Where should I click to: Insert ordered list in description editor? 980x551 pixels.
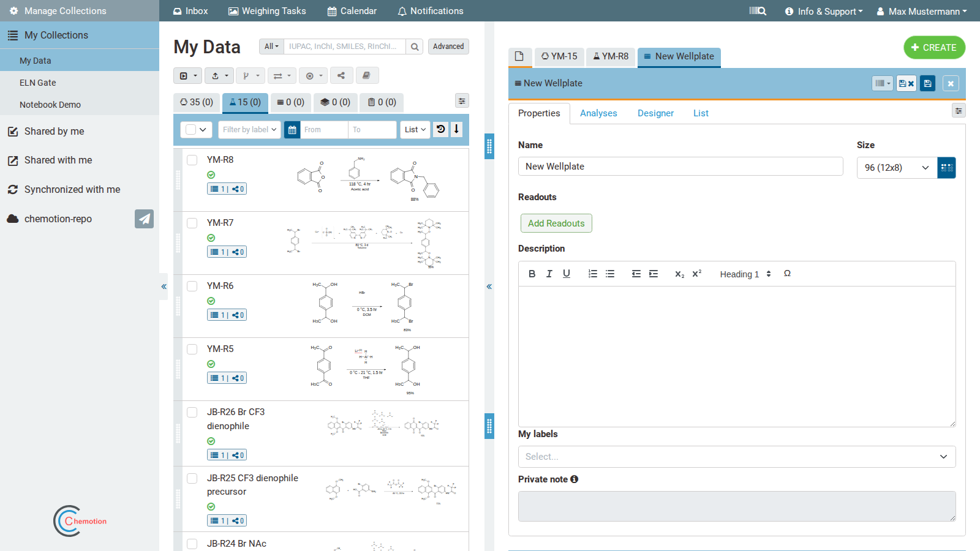click(592, 274)
